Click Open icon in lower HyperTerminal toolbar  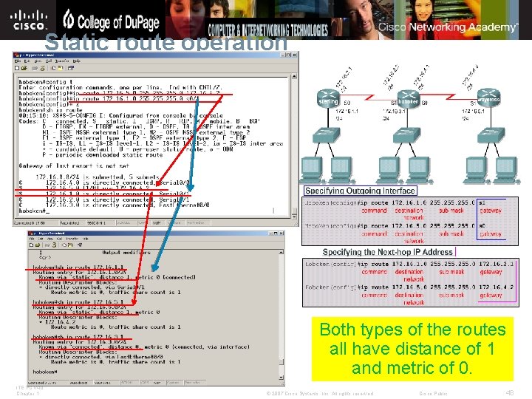pos(38,245)
